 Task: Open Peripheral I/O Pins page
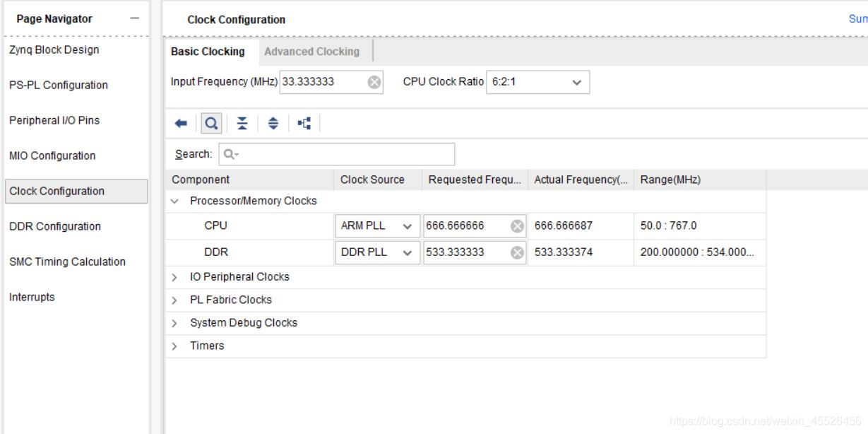coord(54,120)
